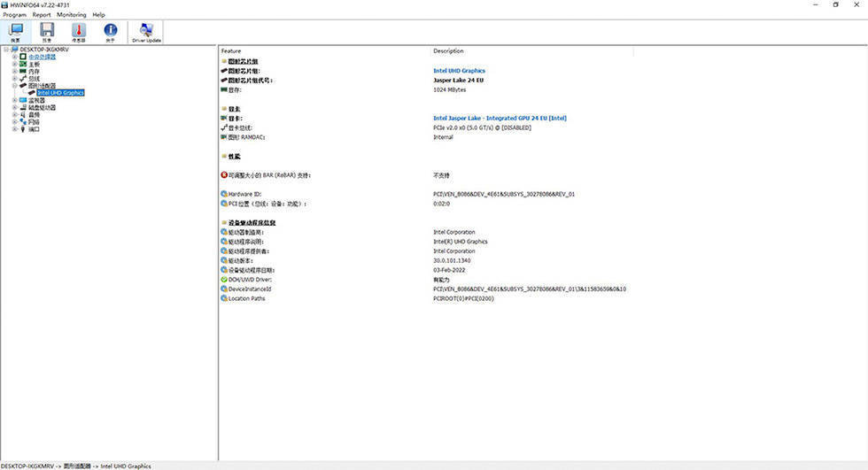
Task: Click the red ReBAR unsupported status icon
Action: pos(224,174)
